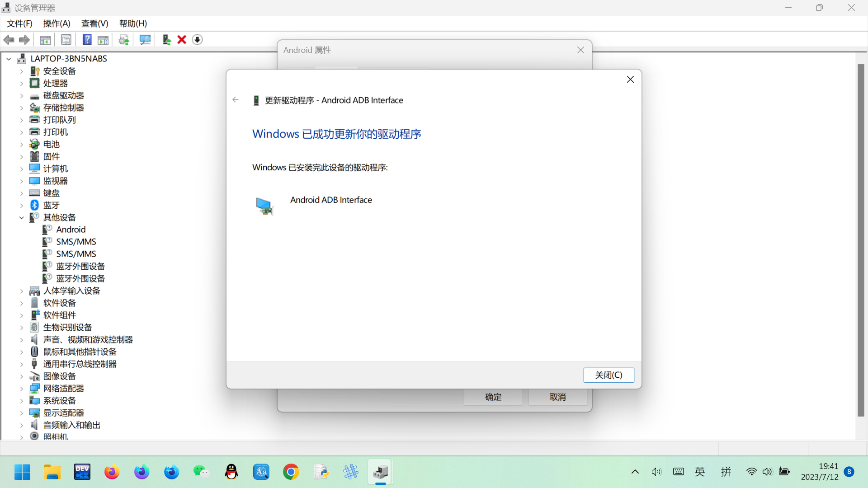Show hidden tray icons chevron
Viewport: 868px width, 488px height.
point(635,472)
